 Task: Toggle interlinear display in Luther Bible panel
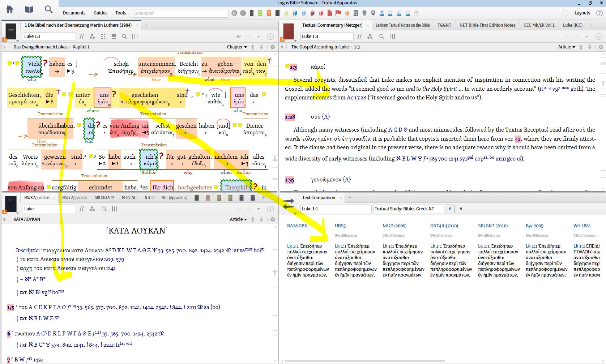[103, 37]
